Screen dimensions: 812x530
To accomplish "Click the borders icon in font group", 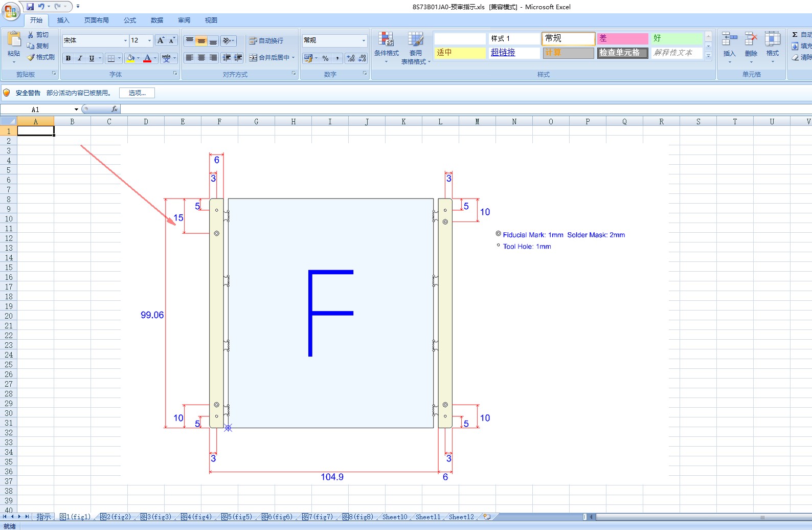I will 111,58.
